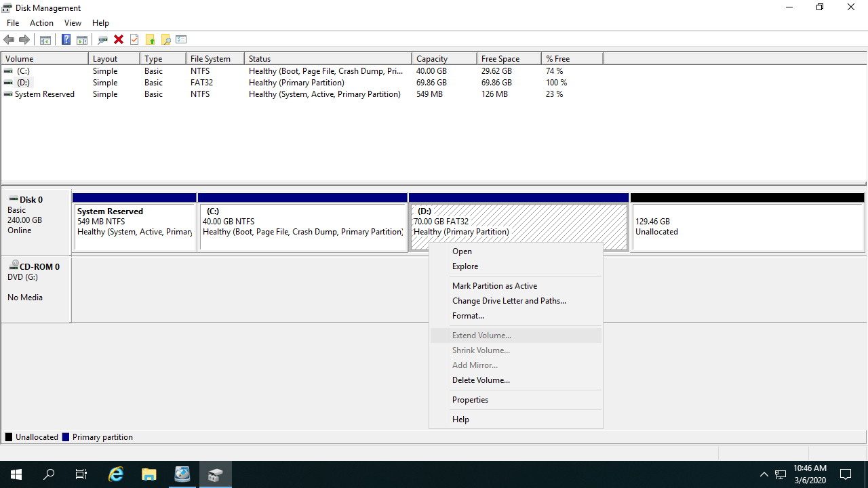868x488 pixels.
Task: Choose Delete Volume... from context menu
Action: pyautogui.click(x=481, y=380)
